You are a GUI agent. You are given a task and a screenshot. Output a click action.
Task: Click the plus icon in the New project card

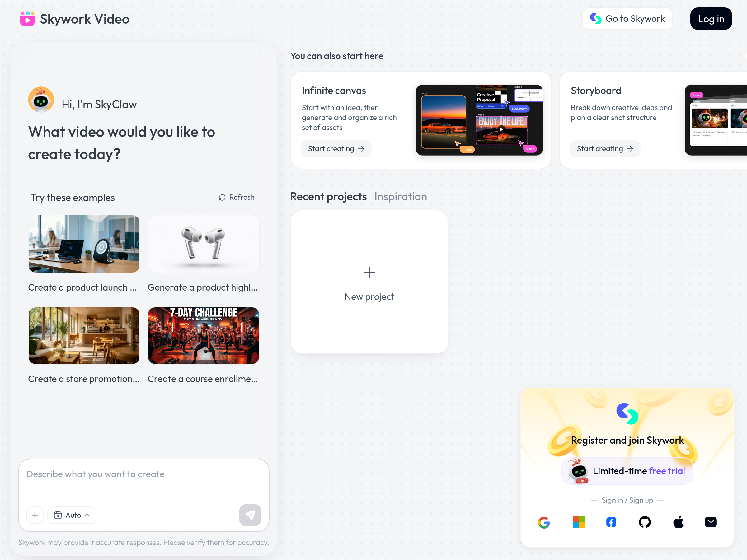pos(369,273)
